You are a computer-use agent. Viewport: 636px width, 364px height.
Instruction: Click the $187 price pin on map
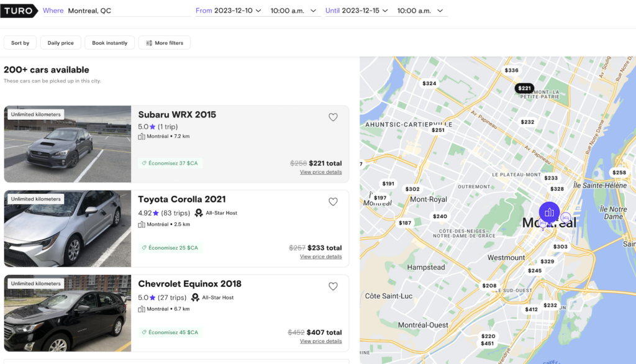click(x=405, y=223)
